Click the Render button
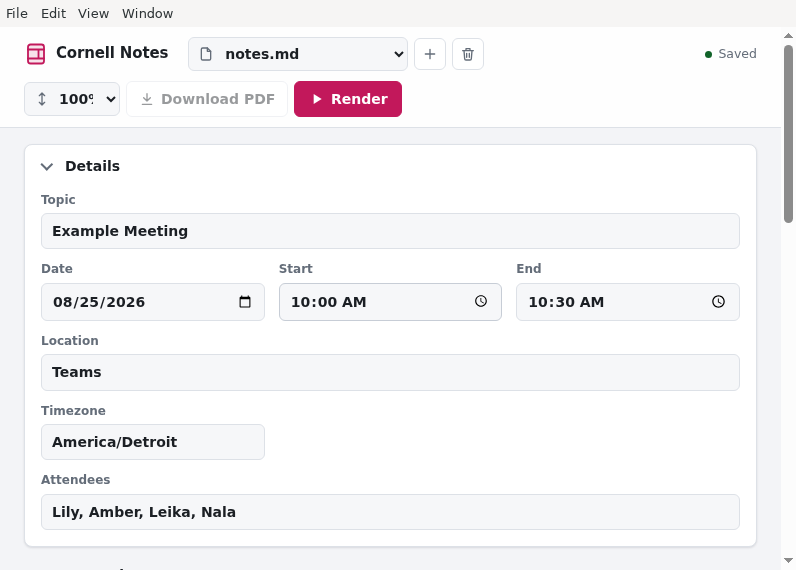Image resolution: width=796 pixels, height=570 pixels. click(x=348, y=99)
